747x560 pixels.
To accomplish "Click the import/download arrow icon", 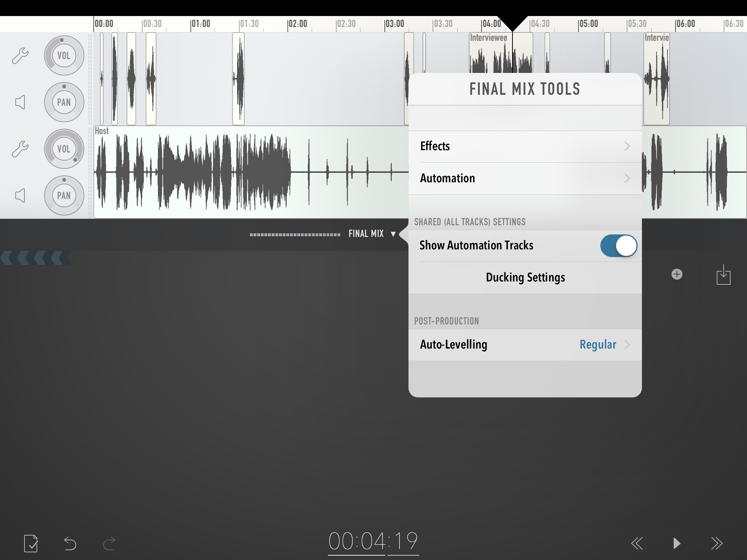I will click(x=723, y=275).
